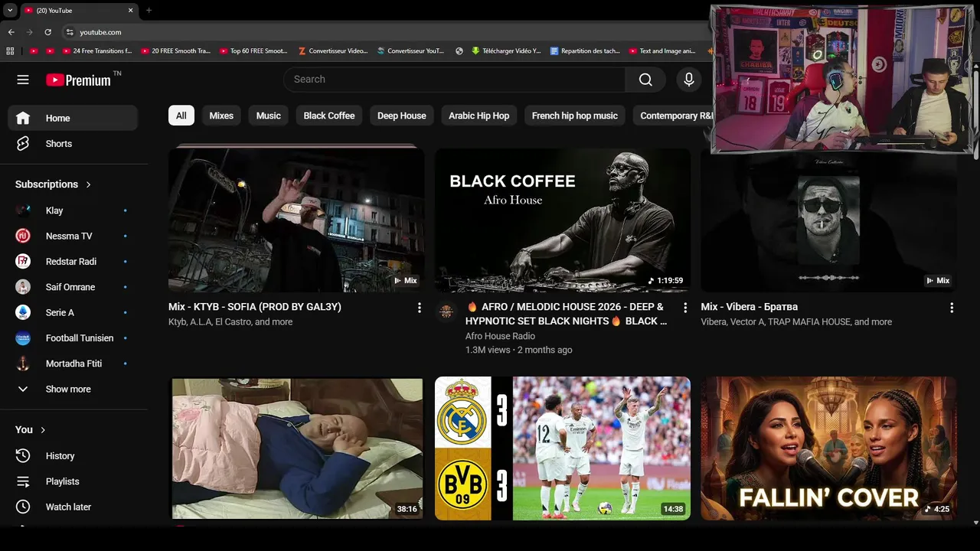Open '24 Free Transitions' bookmark
Image resolution: width=980 pixels, height=551 pixels.
pos(98,51)
